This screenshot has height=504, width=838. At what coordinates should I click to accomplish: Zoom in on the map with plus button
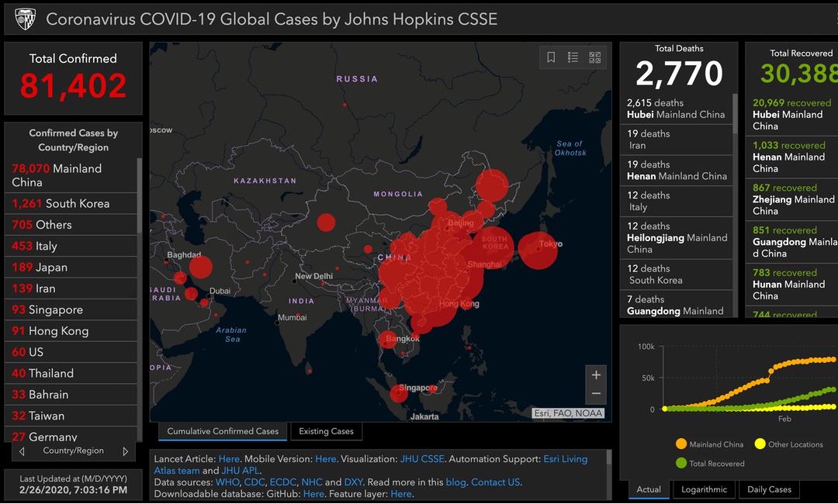tap(596, 375)
